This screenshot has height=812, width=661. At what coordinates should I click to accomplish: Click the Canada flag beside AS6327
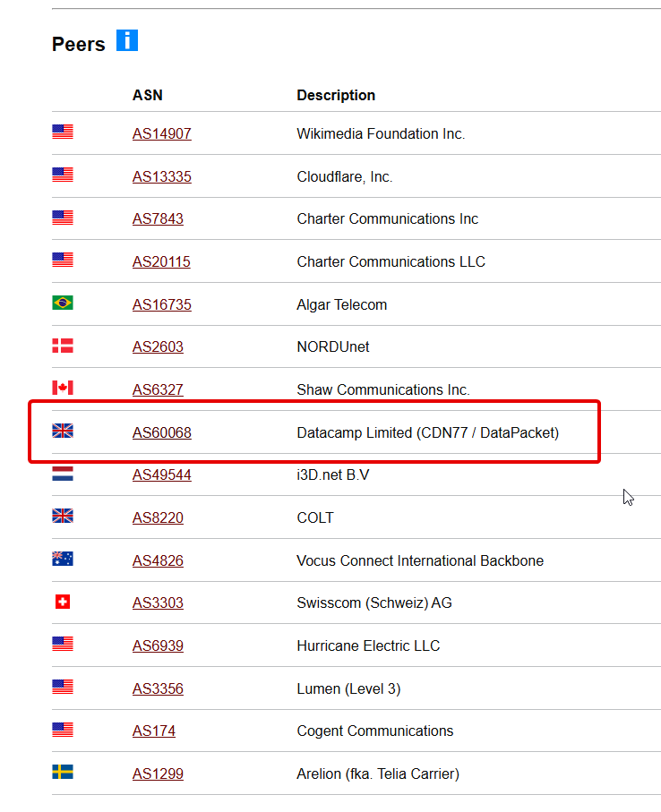63,388
